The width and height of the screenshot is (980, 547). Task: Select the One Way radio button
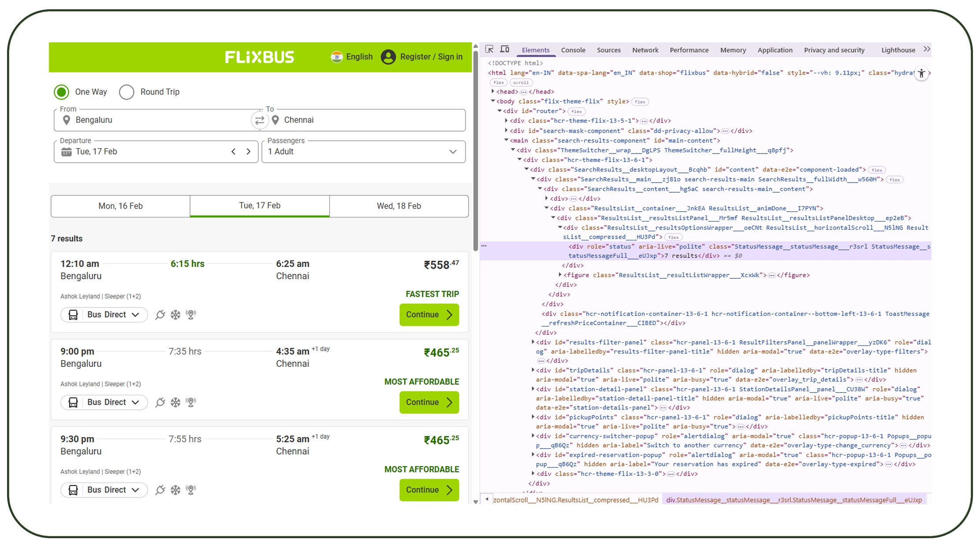tap(62, 92)
